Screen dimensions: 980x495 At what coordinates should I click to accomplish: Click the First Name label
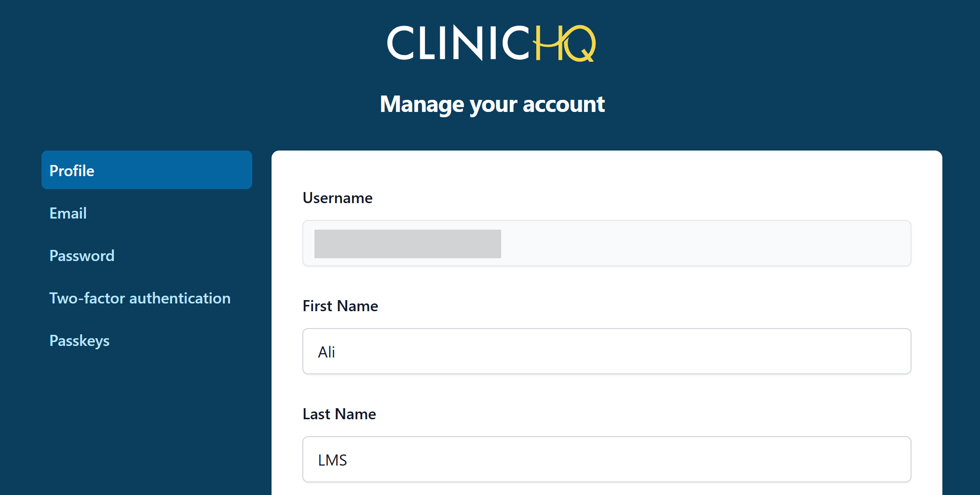tap(340, 306)
